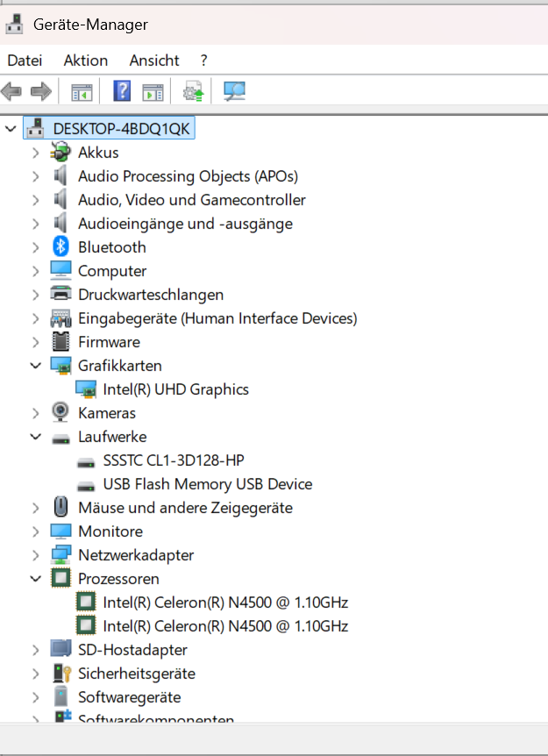Viewport: 548px width, 756px height.
Task: Select the first Intel Celeron N4500 entry
Action: pyautogui.click(x=225, y=603)
